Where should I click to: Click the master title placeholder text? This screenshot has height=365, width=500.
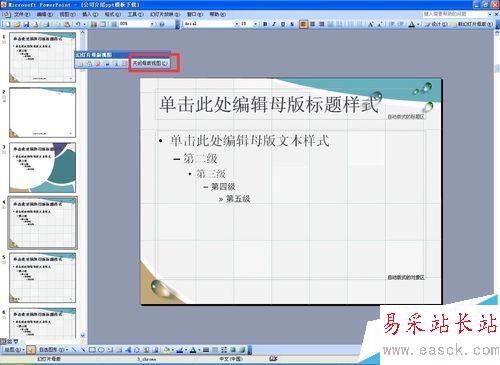269,104
